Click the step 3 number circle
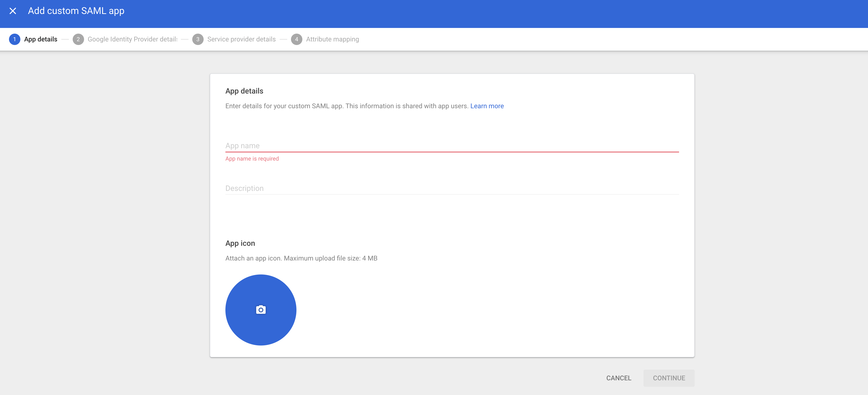The width and height of the screenshot is (868, 395). tap(198, 39)
